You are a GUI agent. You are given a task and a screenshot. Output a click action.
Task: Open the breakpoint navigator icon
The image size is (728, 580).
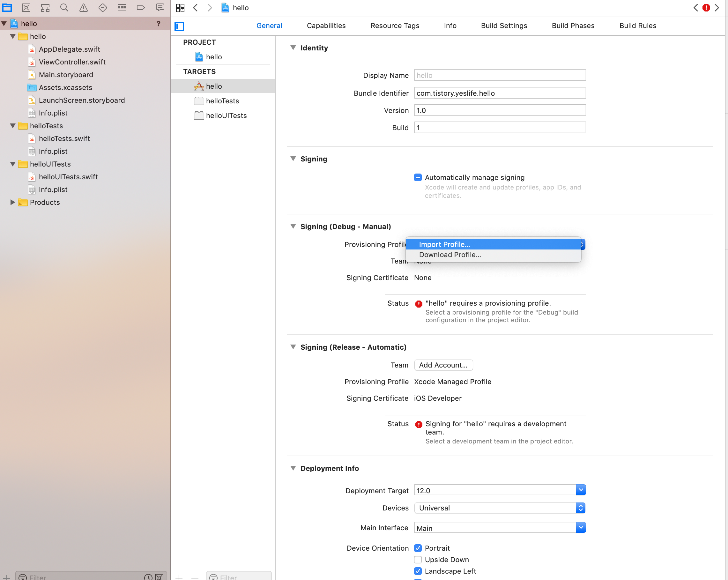click(141, 7)
